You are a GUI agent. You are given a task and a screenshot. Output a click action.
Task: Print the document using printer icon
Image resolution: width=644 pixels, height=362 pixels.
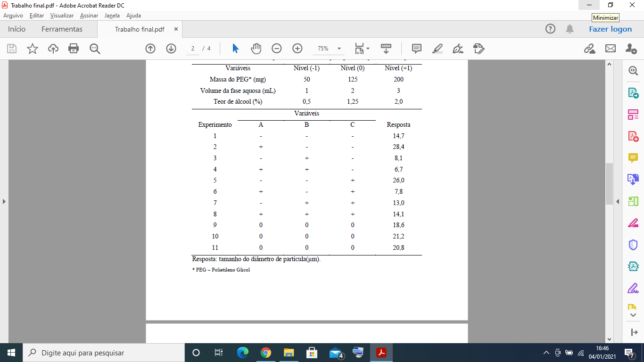74,49
